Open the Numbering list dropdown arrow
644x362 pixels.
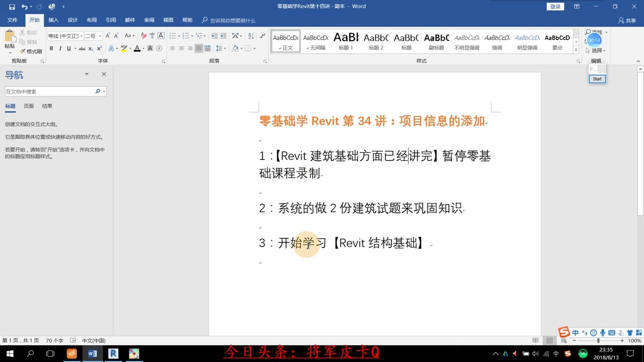tap(192, 36)
